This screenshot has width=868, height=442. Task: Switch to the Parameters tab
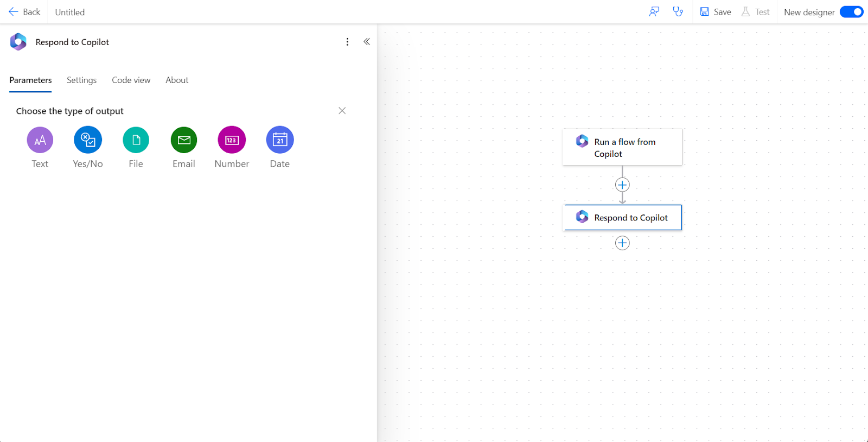pyautogui.click(x=31, y=80)
